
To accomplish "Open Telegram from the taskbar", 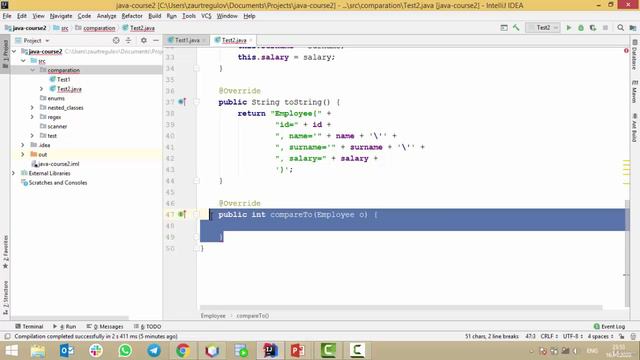I will [x=154, y=350].
